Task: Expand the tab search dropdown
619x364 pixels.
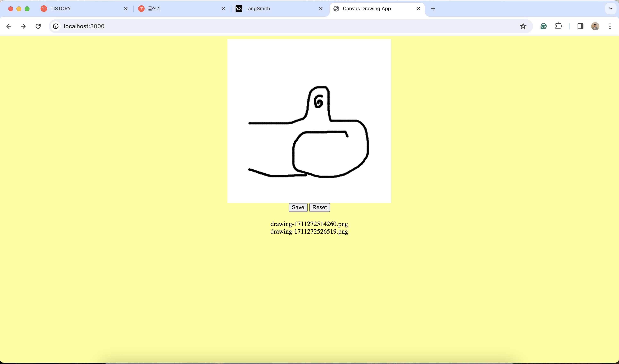Action: [611, 9]
